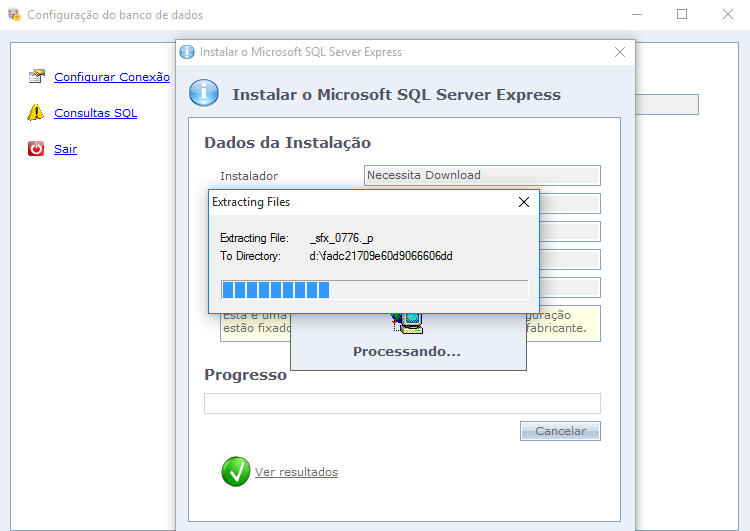This screenshot has height=531, width=750.
Task: Close the Instalar o Microsoft SQL Server Express dialog
Action: click(620, 52)
